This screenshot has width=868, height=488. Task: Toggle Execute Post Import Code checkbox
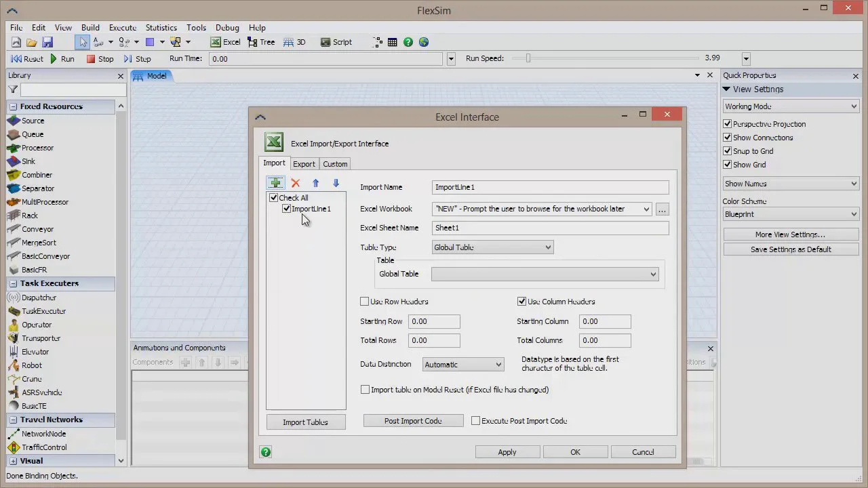(x=475, y=421)
